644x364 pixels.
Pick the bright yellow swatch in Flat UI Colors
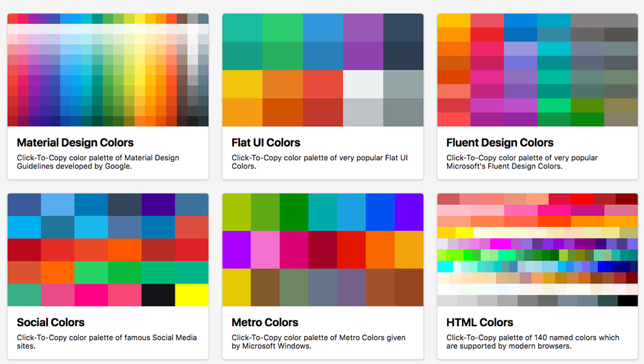click(x=242, y=84)
